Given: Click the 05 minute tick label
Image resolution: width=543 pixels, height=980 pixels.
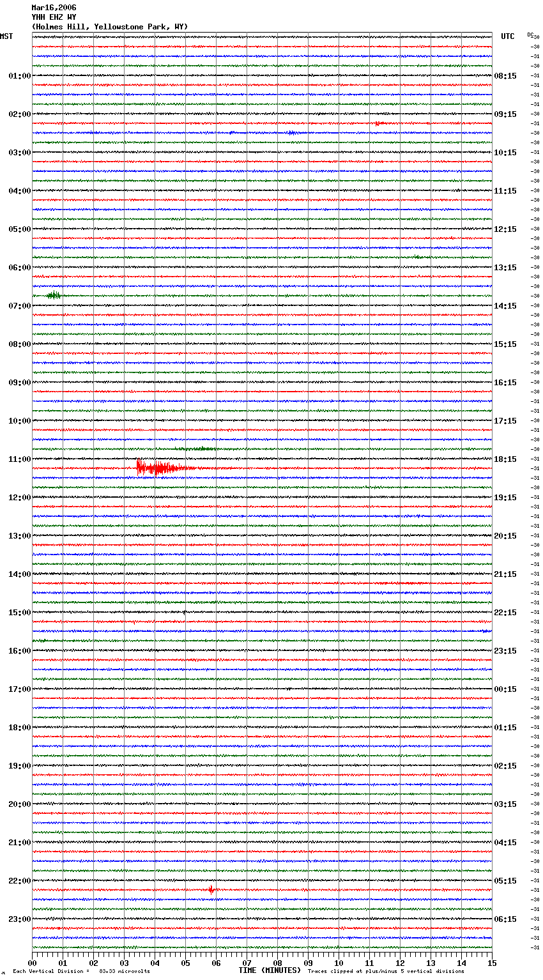Looking at the screenshot, I should pos(185,963).
